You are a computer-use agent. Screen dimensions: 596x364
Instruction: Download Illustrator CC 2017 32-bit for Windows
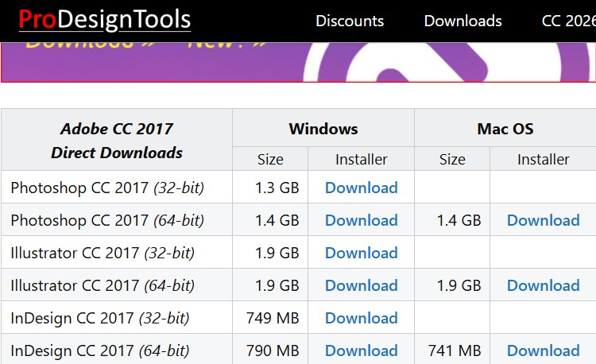[x=362, y=253]
